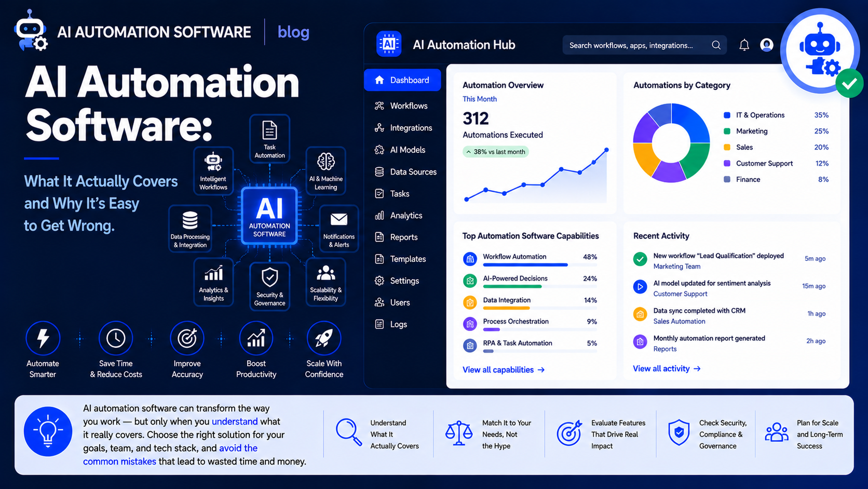Click the Scale With Confidence rocket icon
The width and height of the screenshot is (868, 489).
pos(324,338)
